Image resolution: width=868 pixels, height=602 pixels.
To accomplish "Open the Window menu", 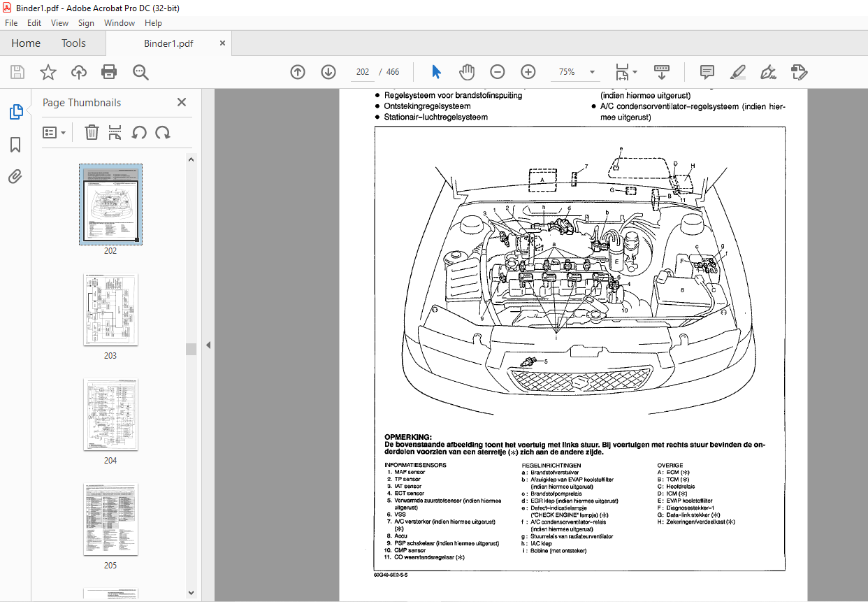I will tap(120, 23).
